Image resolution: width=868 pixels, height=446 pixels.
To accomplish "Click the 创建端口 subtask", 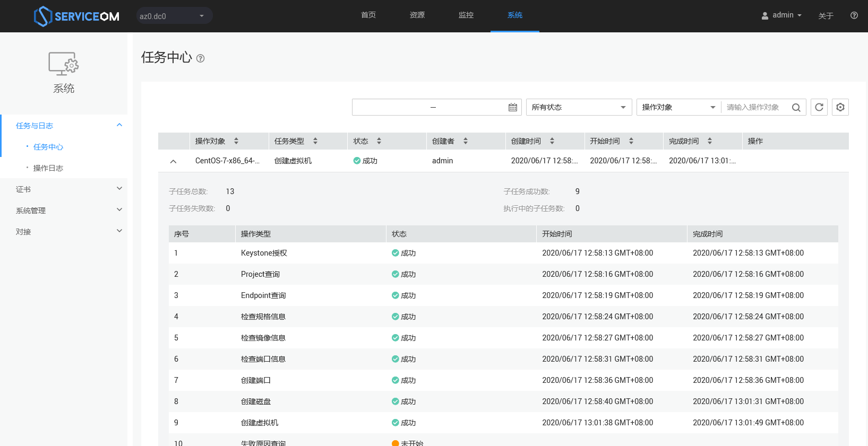I will pos(256,380).
